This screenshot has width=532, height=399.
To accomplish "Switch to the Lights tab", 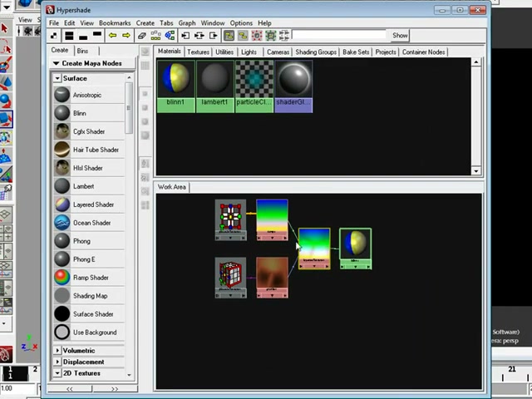I will coord(249,52).
